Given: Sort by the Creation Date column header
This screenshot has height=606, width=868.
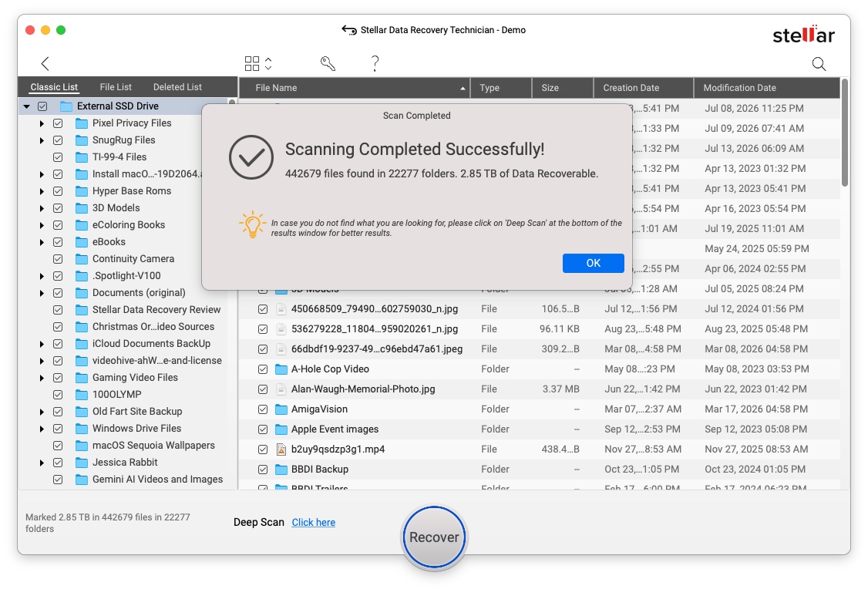Looking at the screenshot, I should coord(643,88).
